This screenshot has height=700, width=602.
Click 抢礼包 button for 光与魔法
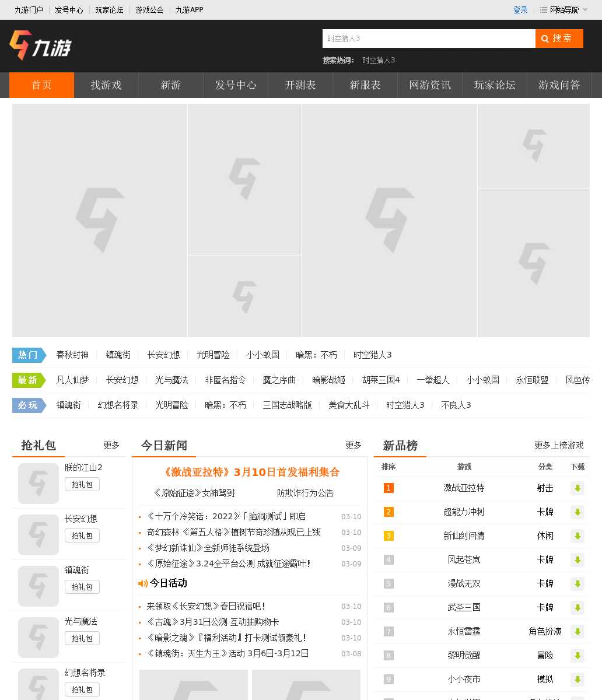pos(82,638)
